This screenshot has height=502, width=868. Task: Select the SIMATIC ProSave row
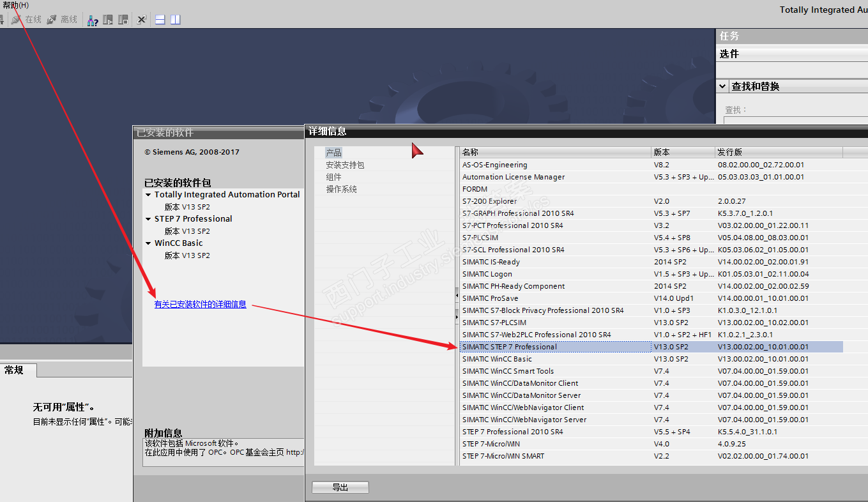pyautogui.click(x=651, y=298)
